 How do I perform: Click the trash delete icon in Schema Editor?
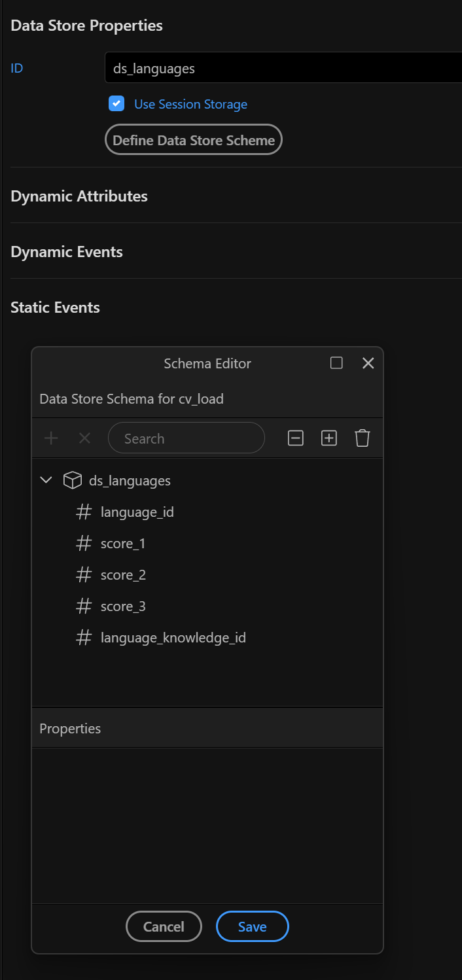363,438
